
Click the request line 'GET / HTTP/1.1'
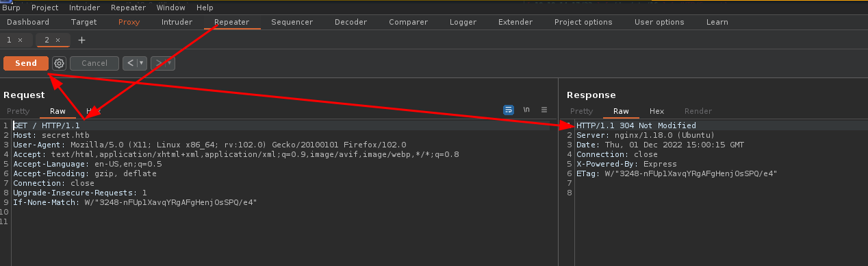click(47, 125)
